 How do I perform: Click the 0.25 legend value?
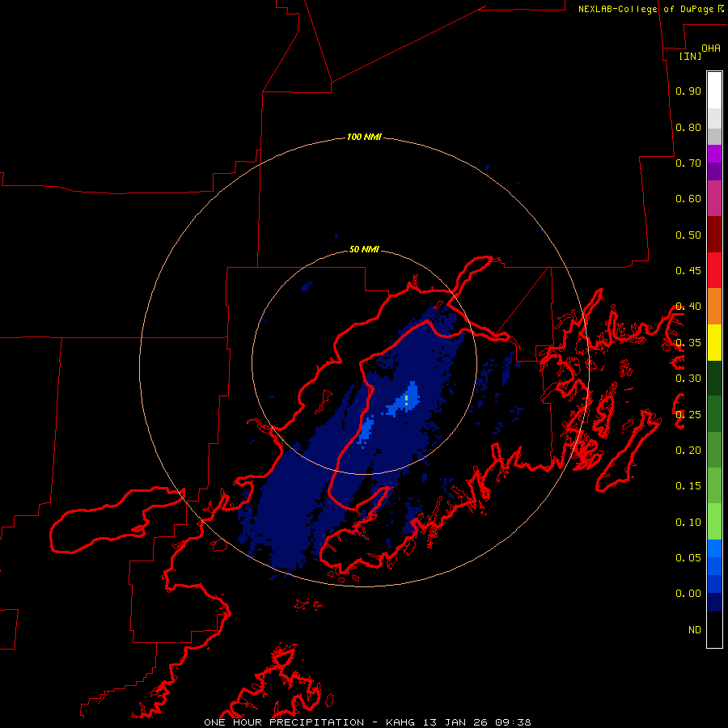(x=688, y=415)
